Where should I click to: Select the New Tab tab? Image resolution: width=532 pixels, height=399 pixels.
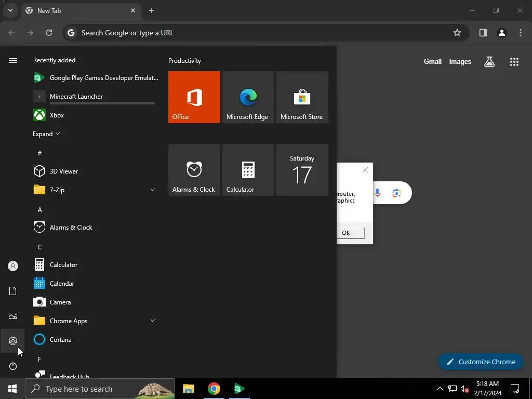click(81, 10)
